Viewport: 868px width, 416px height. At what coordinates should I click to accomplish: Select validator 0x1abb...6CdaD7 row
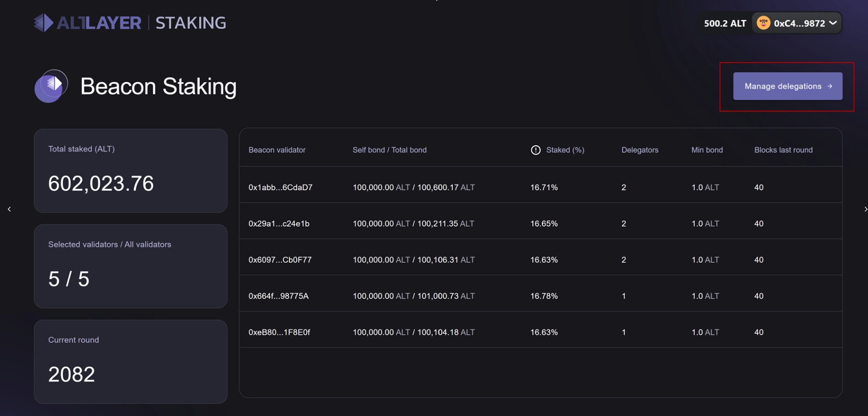coord(540,187)
